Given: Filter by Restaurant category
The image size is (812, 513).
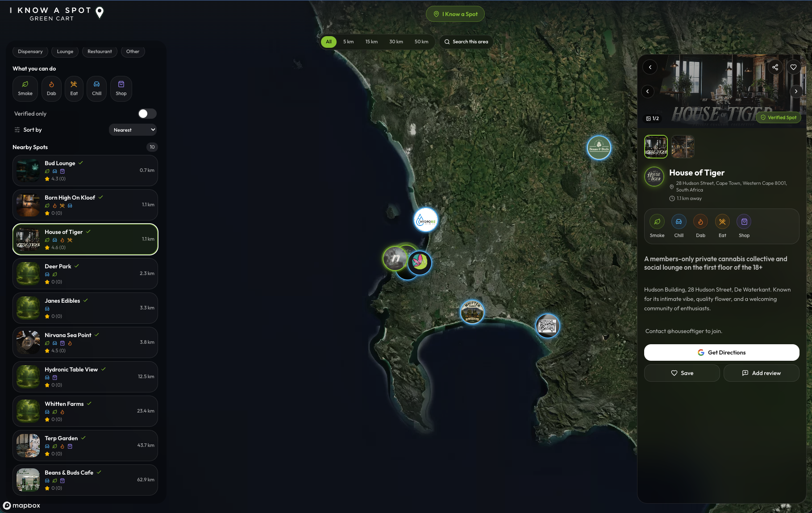Looking at the screenshot, I should tap(100, 52).
